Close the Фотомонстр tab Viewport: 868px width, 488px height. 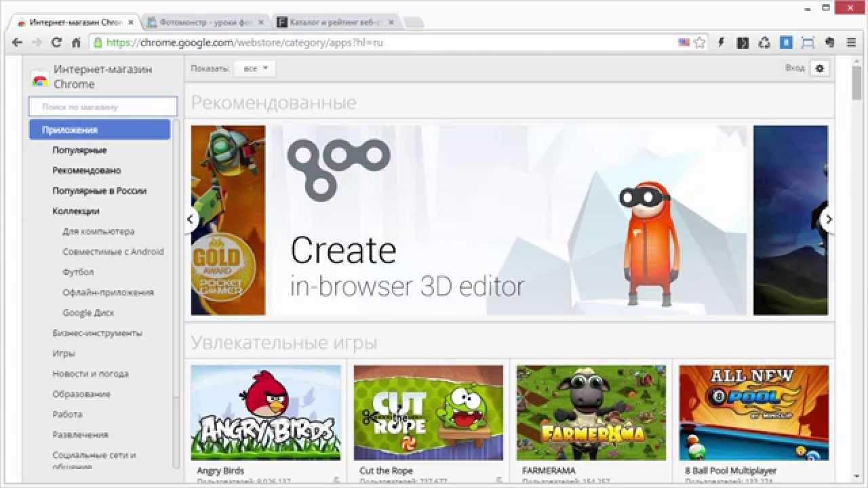point(261,22)
